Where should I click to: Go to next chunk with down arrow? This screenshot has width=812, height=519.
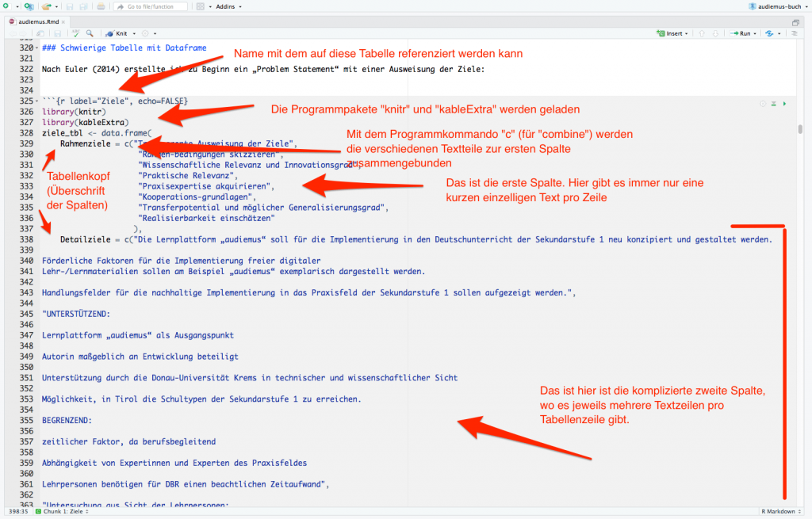(715, 33)
